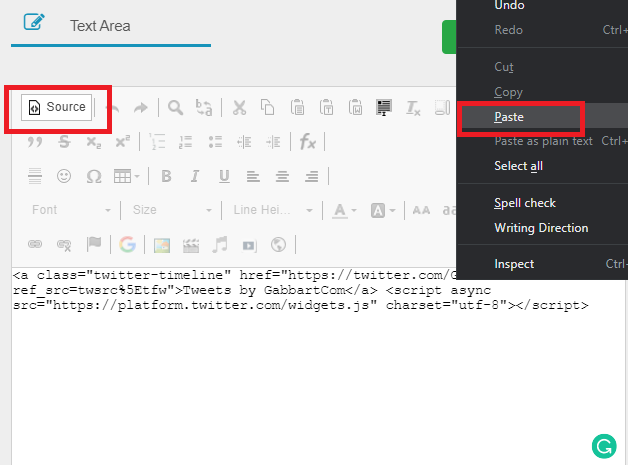
Task: Click the green Grammarly badge
Action: tap(604, 446)
